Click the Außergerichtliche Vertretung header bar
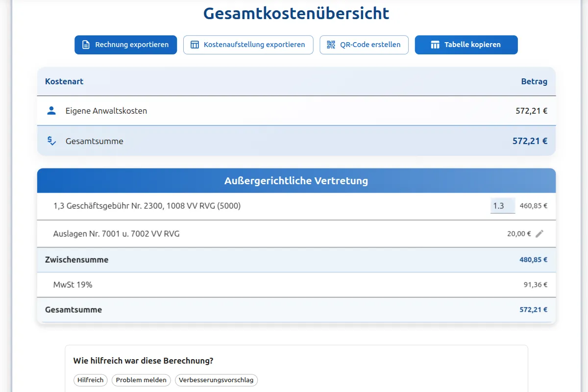 [296, 180]
